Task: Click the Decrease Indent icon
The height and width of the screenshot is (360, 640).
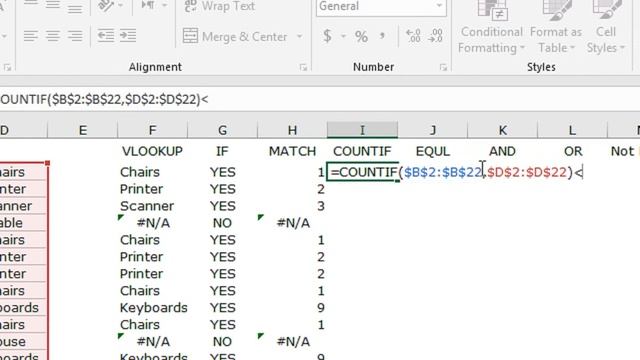Action: click(106, 36)
